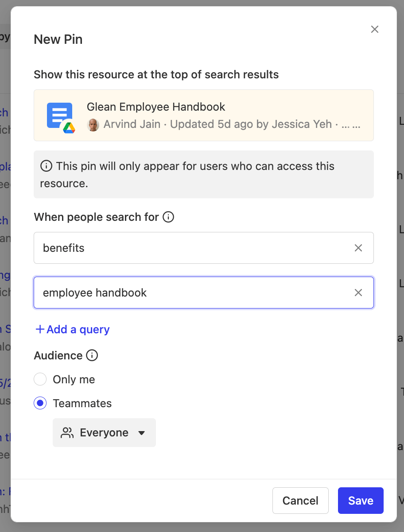Close the New Pin dialog

375,29
